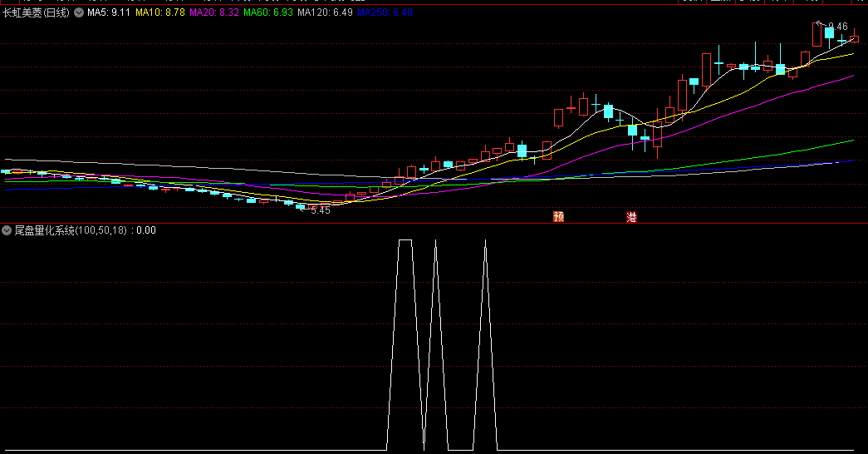Screen dimensions: 868x454
Task: Click the last candlestick on the chart
Action: point(854,37)
